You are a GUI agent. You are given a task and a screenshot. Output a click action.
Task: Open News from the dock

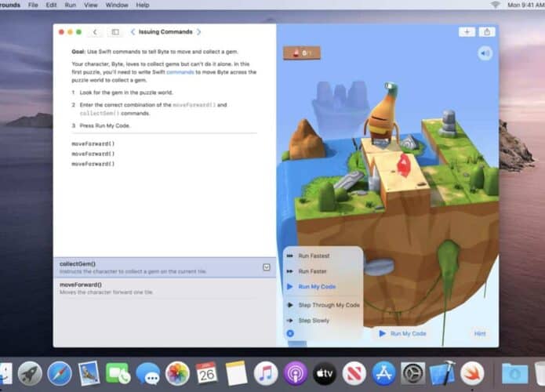[354, 374]
